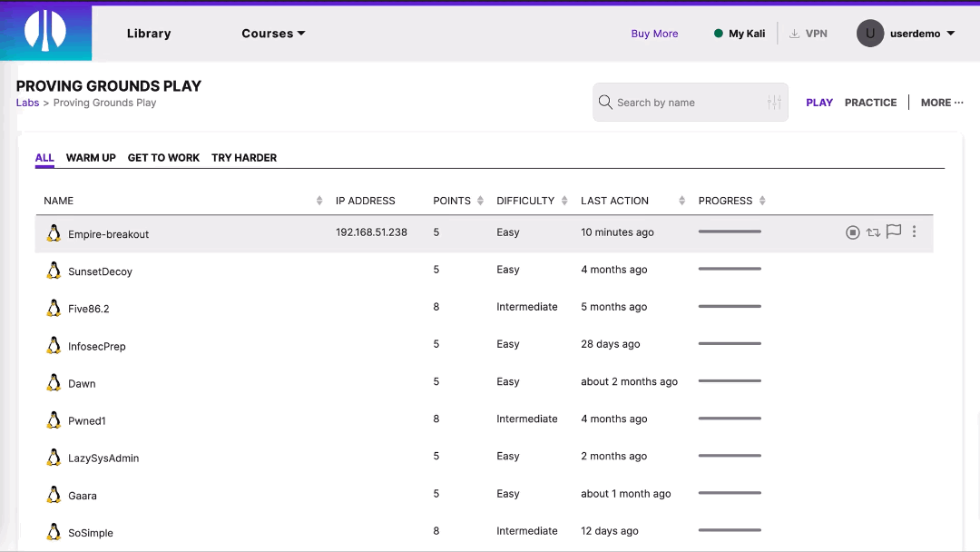This screenshot has height=552, width=980.
Task: Stop the running Empire-breakout machine
Action: (x=853, y=232)
